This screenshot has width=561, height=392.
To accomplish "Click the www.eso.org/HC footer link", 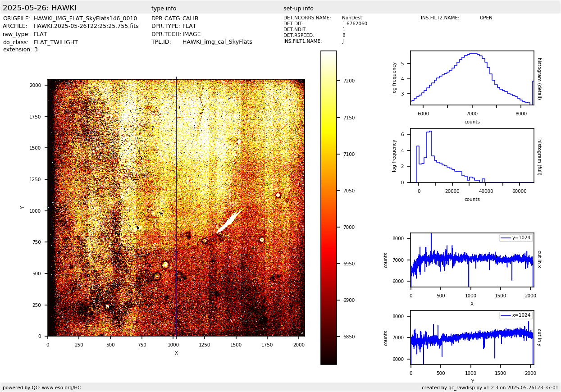I will click(61, 387).
